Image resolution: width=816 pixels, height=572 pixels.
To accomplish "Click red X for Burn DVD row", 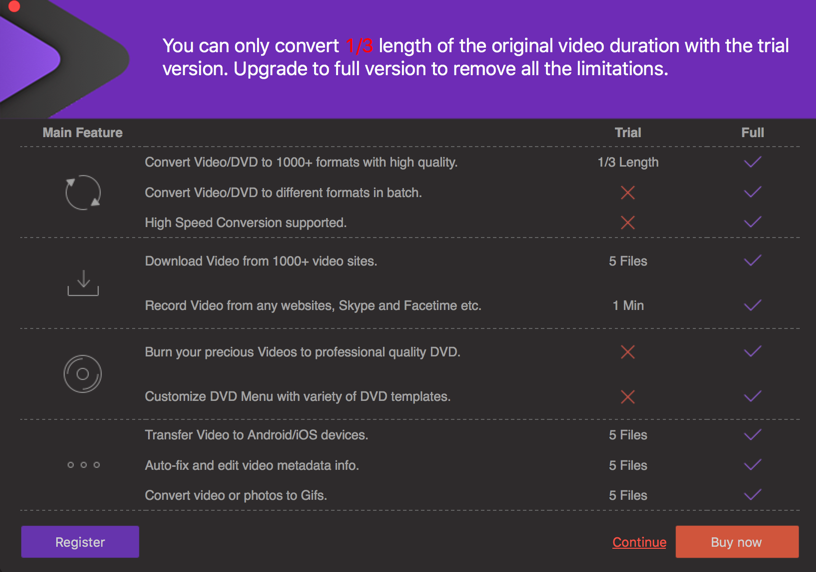I will coord(628,352).
